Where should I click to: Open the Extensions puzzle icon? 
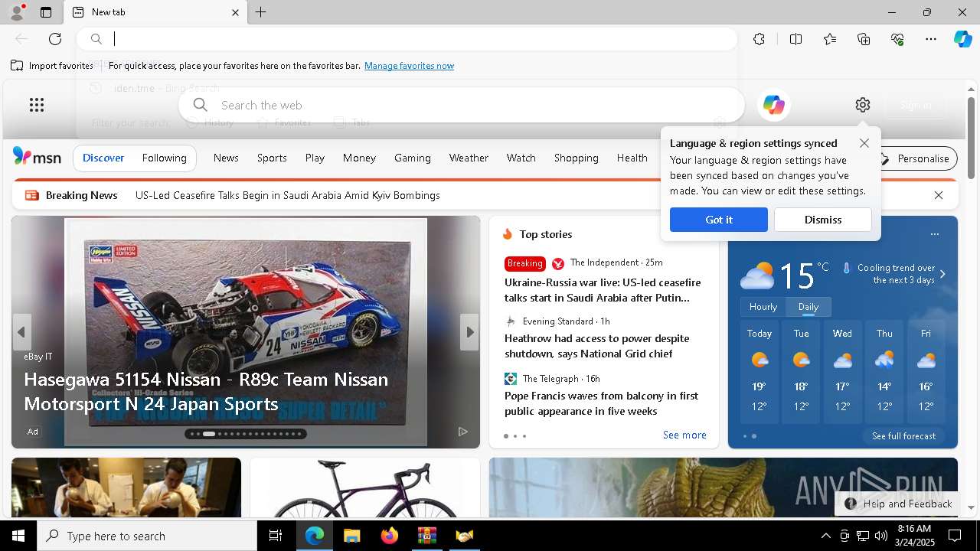coord(759,39)
